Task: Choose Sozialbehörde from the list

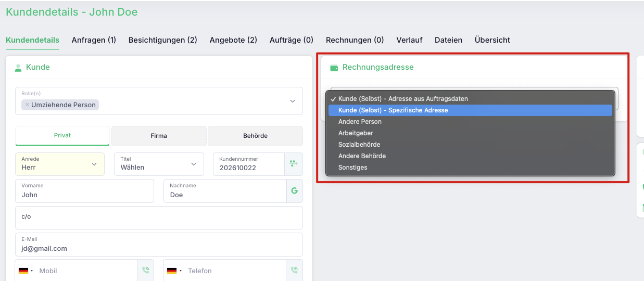Action: point(470,145)
